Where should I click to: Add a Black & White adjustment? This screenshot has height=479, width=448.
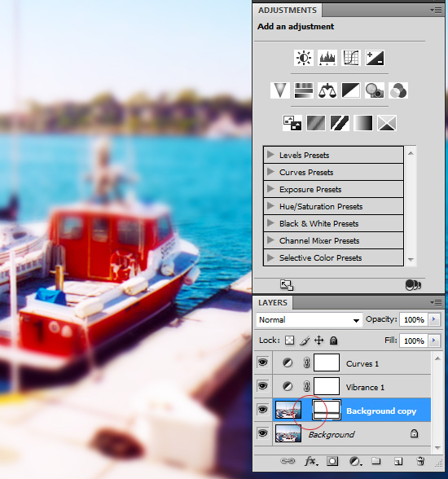tap(351, 90)
